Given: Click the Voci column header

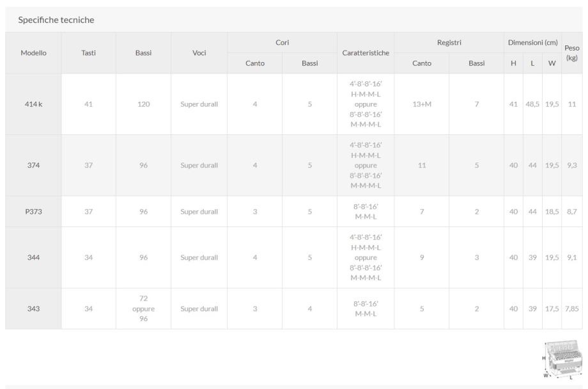Looking at the screenshot, I should [199, 53].
